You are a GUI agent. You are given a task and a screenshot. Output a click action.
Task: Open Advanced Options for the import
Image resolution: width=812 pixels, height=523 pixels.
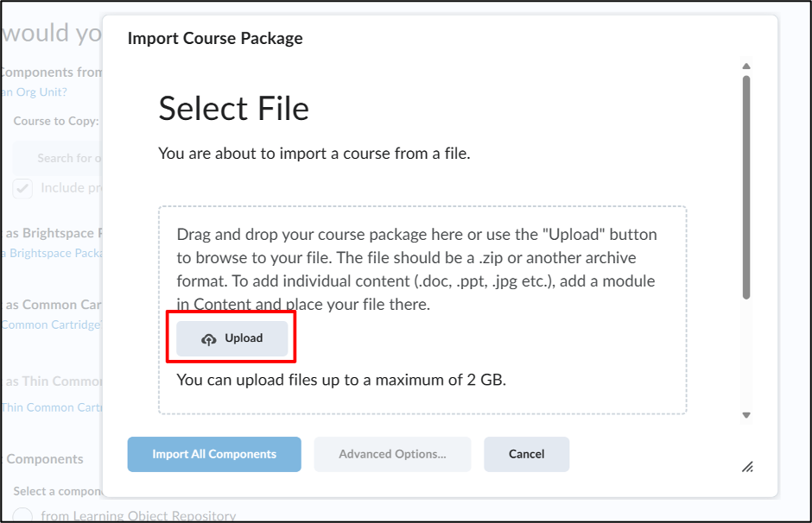[x=392, y=454]
